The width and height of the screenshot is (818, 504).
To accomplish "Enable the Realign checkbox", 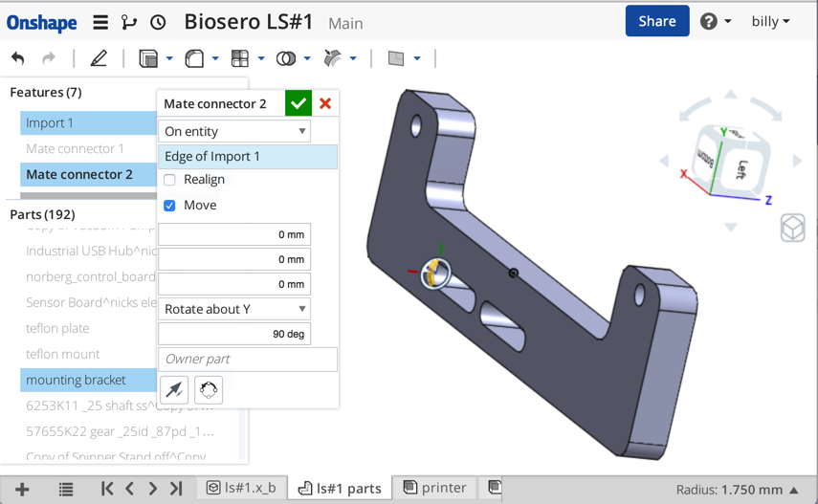I will click(x=169, y=180).
